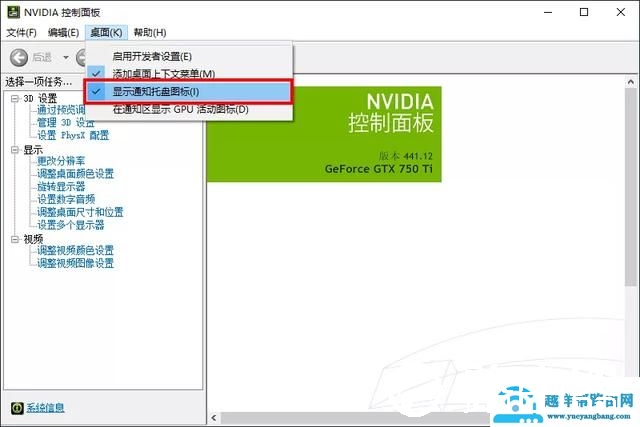Viewport: 640px width, 427px height.
Task: Open the 系统信息 link
Action: click(x=45, y=407)
